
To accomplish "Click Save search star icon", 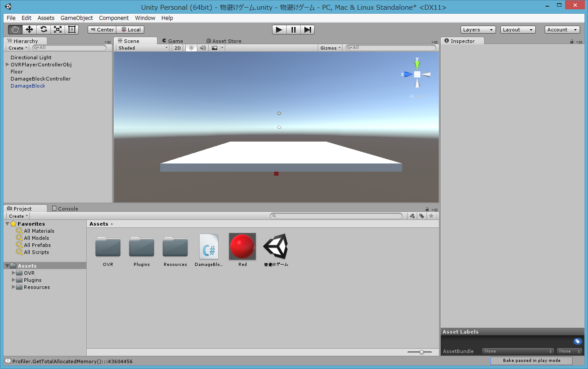I will tap(432, 216).
